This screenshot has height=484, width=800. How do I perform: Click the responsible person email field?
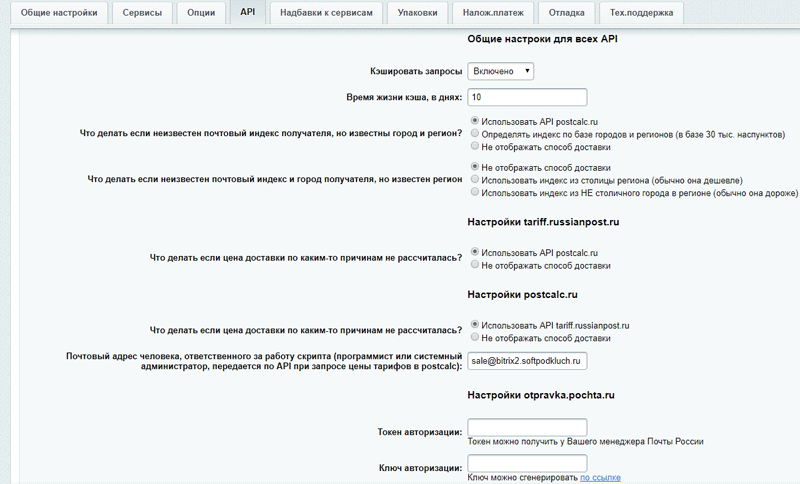(526, 361)
